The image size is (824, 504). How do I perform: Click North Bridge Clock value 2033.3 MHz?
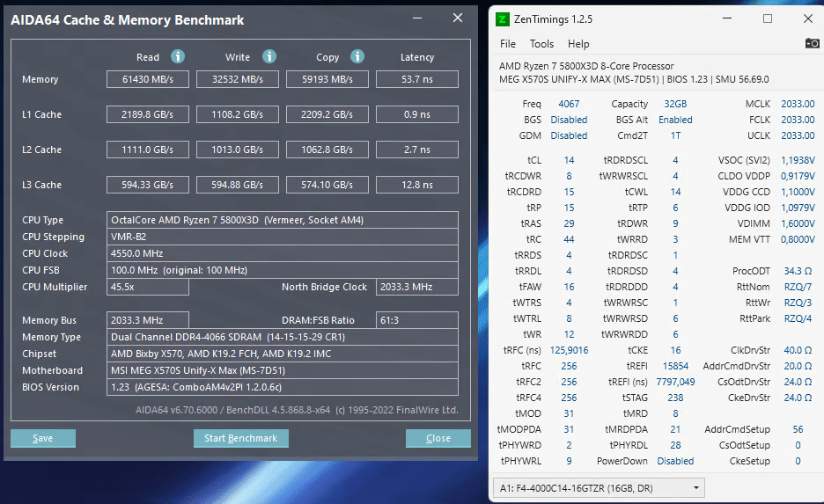(417, 287)
